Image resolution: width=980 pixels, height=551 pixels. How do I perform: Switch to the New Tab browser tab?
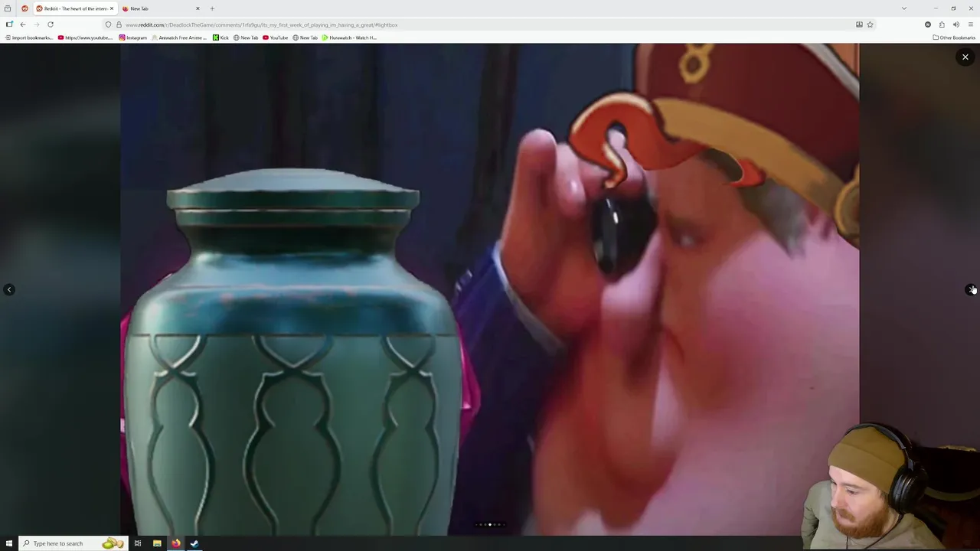161,8
